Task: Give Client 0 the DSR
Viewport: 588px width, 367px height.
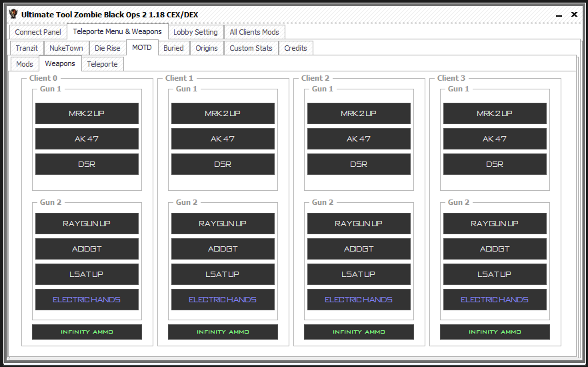Action: pyautogui.click(x=87, y=164)
